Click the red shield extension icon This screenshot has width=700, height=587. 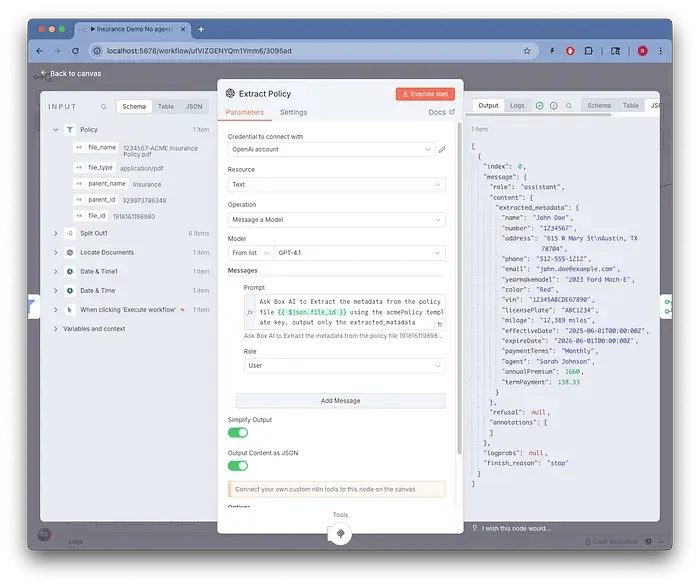[570, 51]
